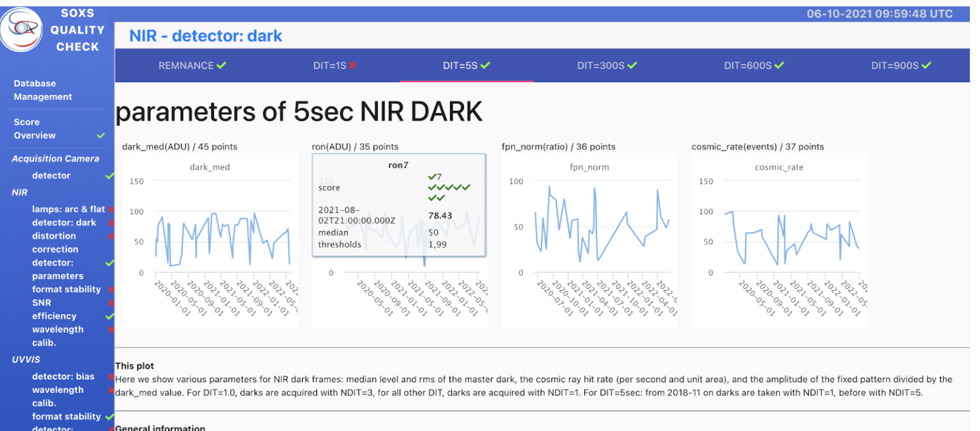
Task: Click the ron7 tooltip popup
Action: tap(399, 205)
